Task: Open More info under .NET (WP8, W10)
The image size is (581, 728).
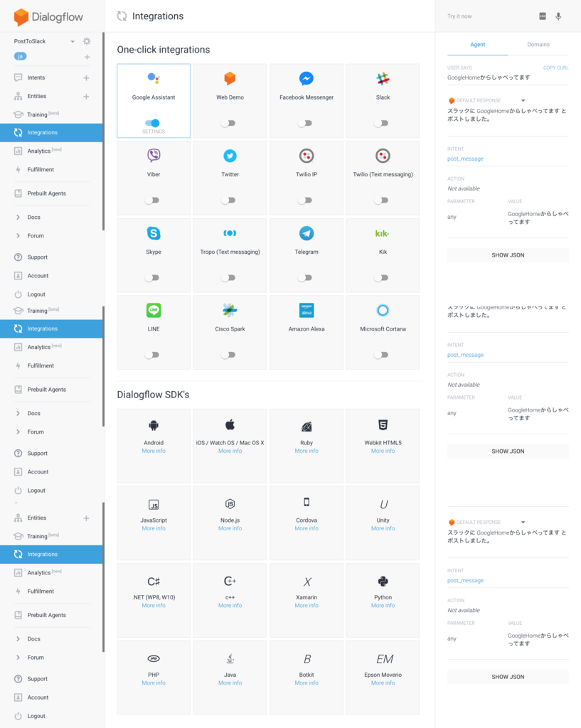Action: pos(154,606)
